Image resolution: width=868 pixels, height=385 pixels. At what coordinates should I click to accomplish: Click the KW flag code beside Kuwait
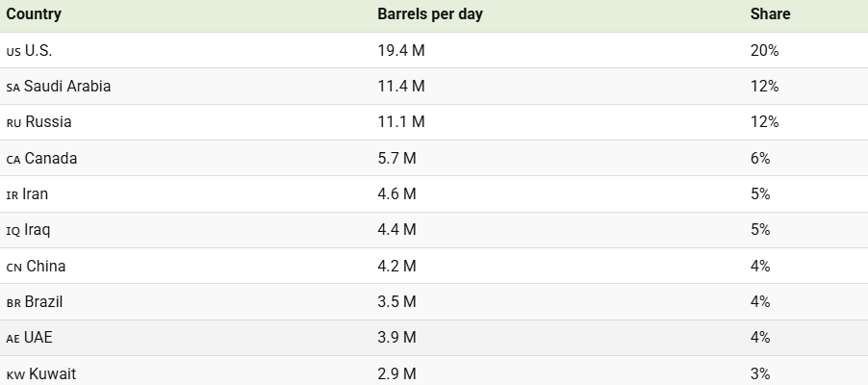(14, 374)
